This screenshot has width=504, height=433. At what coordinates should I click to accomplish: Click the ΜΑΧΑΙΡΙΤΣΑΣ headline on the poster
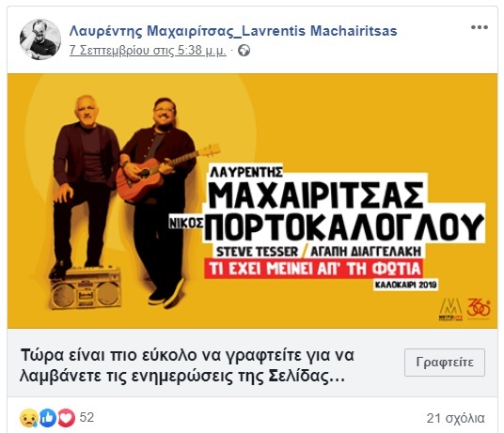click(316, 194)
